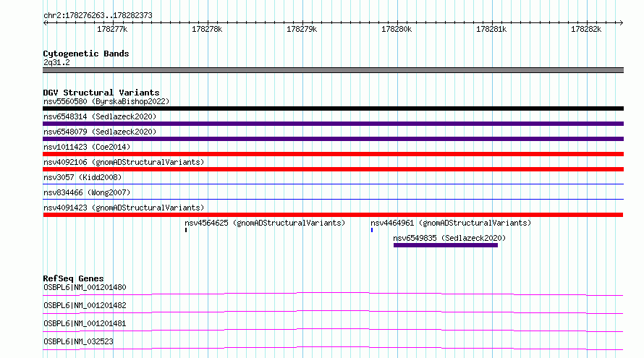Viewport: 644px width, 358px height.
Task: Click the thin blue nsv834466 variant line
Action: pyautogui.click(x=333, y=199)
